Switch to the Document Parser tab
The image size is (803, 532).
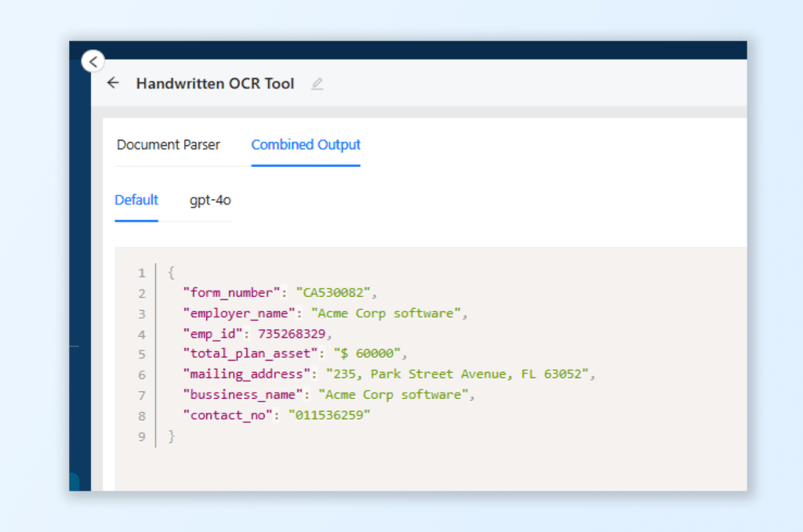(168, 145)
